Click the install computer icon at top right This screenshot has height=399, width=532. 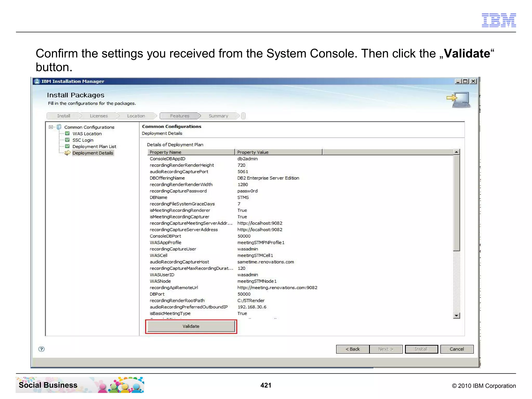pos(459,100)
